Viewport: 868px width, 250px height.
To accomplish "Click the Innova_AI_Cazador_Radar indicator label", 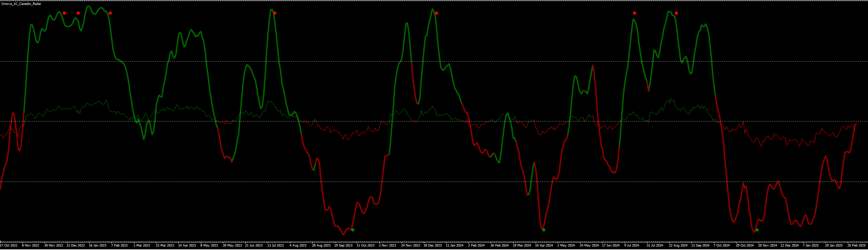I will [21, 4].
